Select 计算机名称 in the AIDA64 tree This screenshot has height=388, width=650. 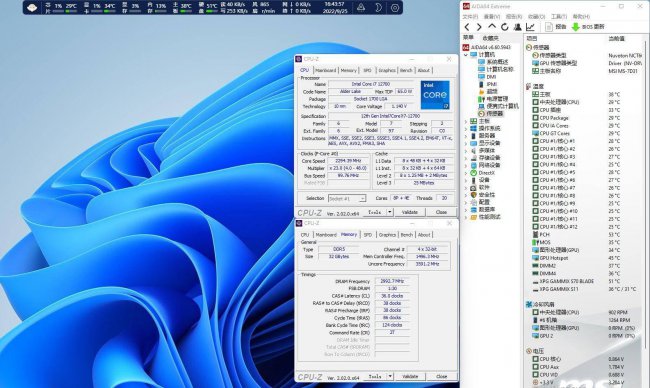point(495,69)
